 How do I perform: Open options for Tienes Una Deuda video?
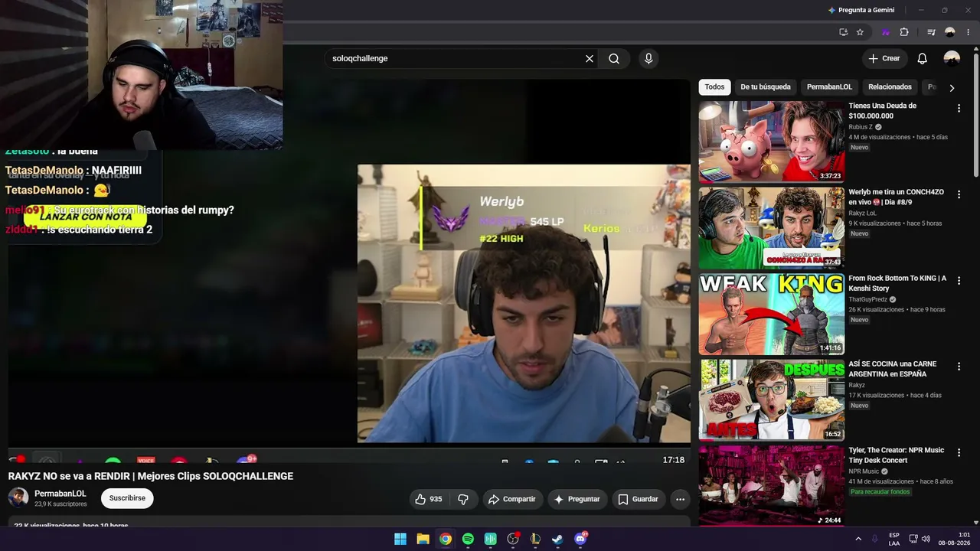pos(959,109)
